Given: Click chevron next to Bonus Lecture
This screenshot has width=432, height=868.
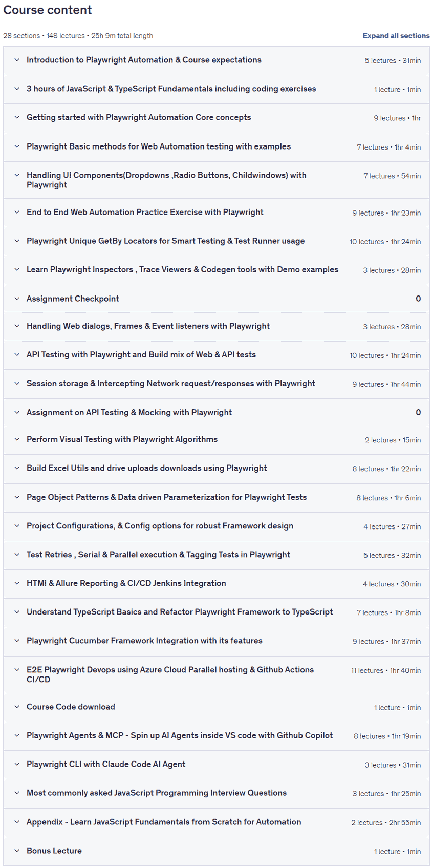Looking at the screenshot, I should coord(17,851).
